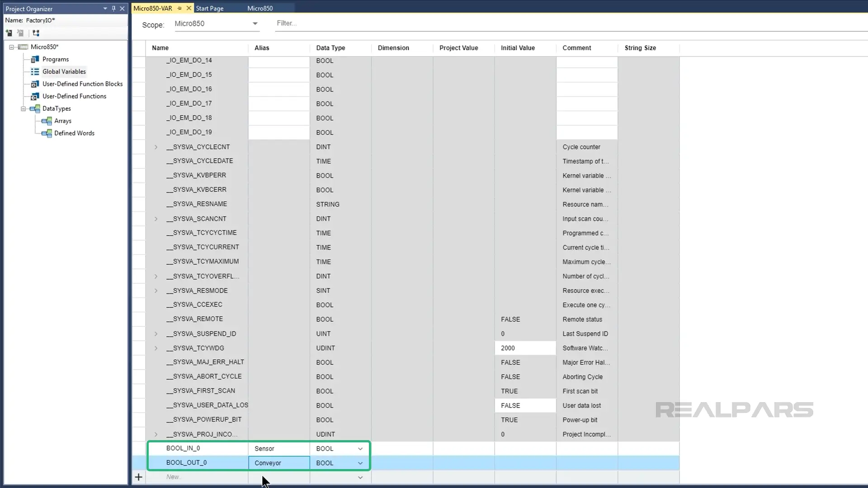
Task: Select Arrays under DataTypes
Action: (63, 121)
